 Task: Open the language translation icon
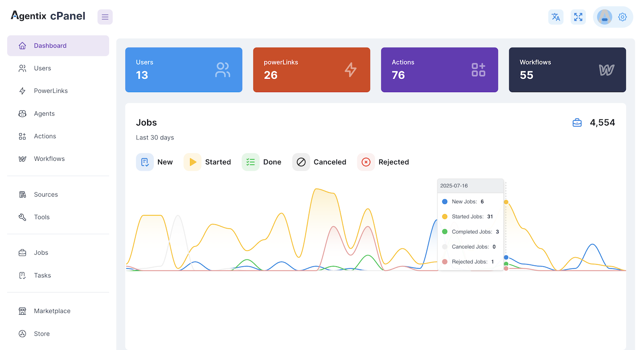(555, 17)
